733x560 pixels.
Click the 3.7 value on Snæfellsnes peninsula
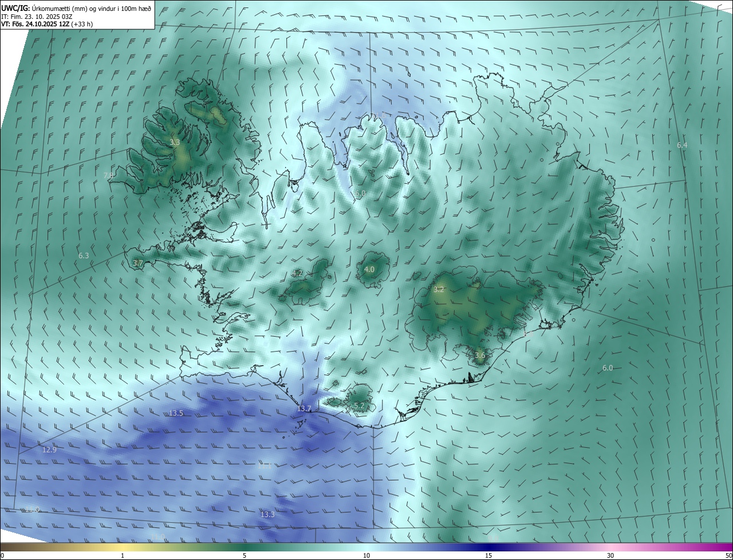(x=137, y=263)
